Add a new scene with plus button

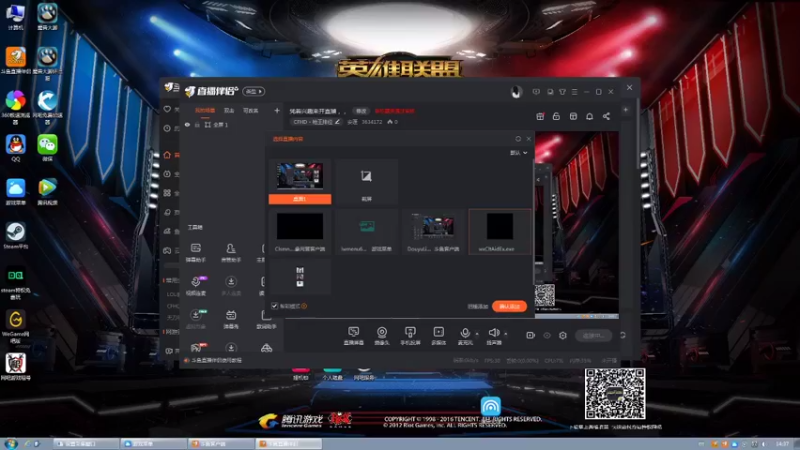[x=277, y=110]
